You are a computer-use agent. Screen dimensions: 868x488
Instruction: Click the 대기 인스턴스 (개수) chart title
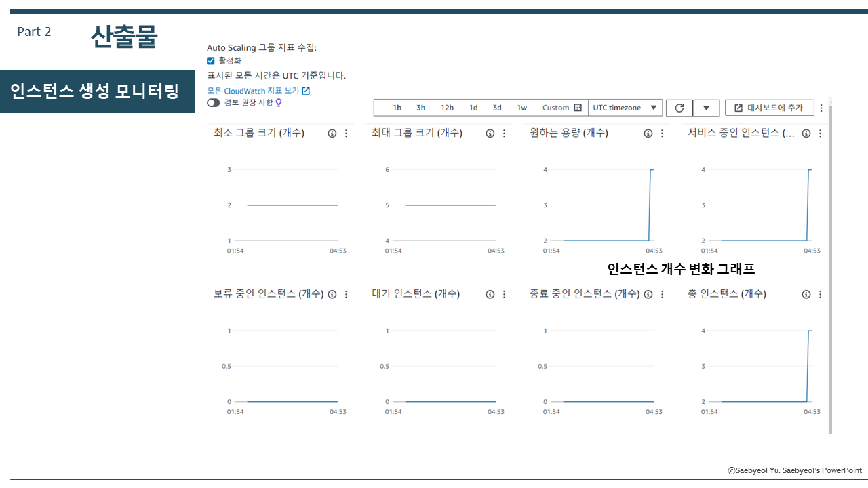[x=416, y=294]
